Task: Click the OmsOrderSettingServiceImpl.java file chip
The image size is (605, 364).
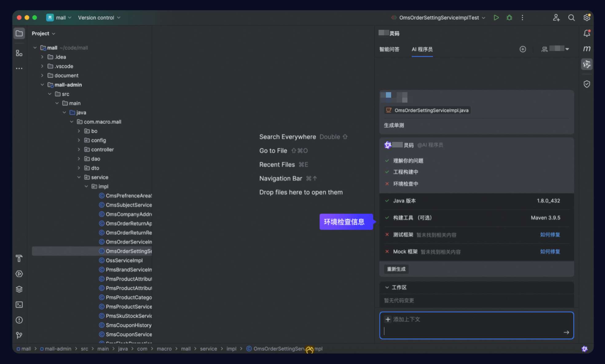Action: pos(427,110)
